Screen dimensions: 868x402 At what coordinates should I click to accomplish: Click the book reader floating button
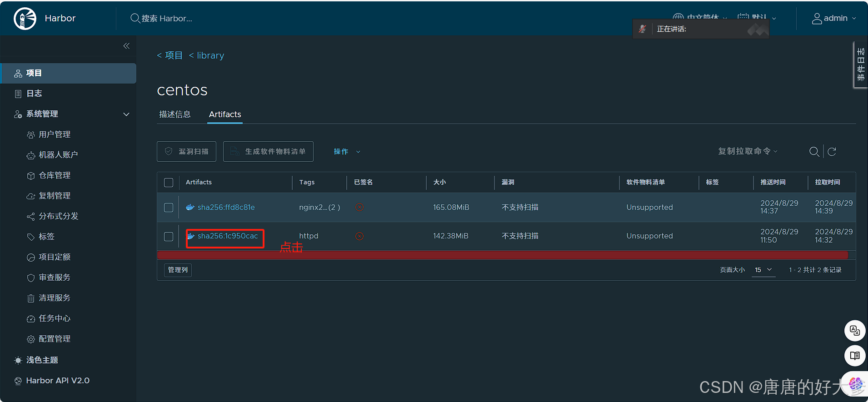pos(855,355)
